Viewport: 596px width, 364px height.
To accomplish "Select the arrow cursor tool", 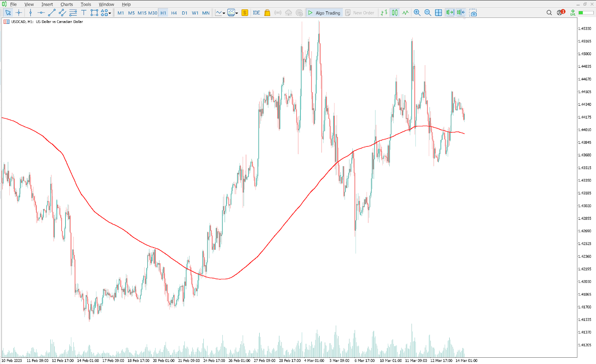I will [8, 13].
